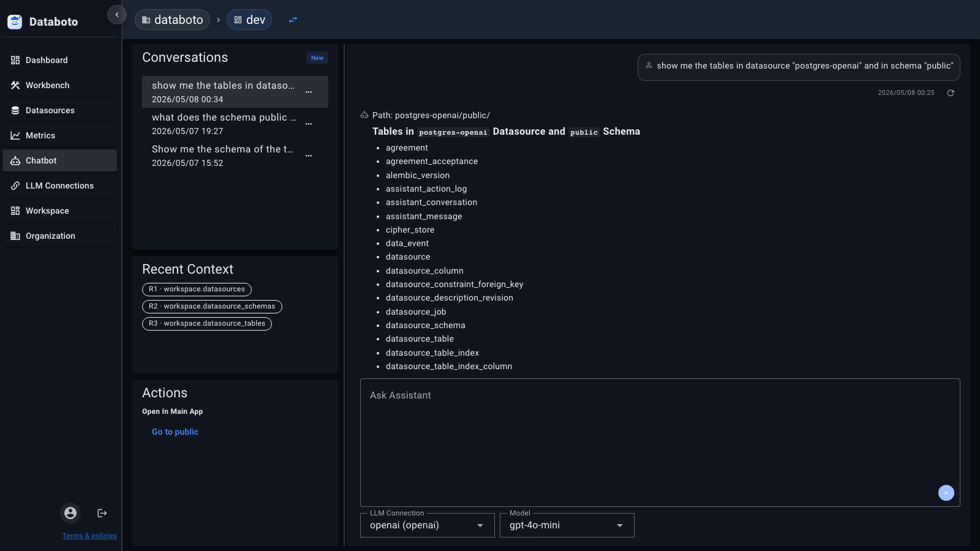This screenshot has width=980, height=551.
Task: Open the Dashboard page
Action: (59, 60)
